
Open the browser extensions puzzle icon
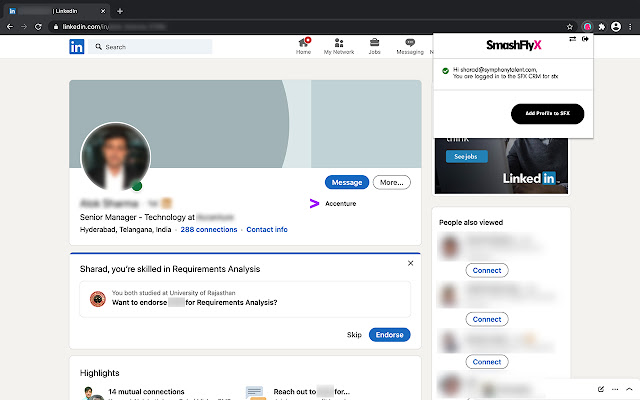[602, 27]
